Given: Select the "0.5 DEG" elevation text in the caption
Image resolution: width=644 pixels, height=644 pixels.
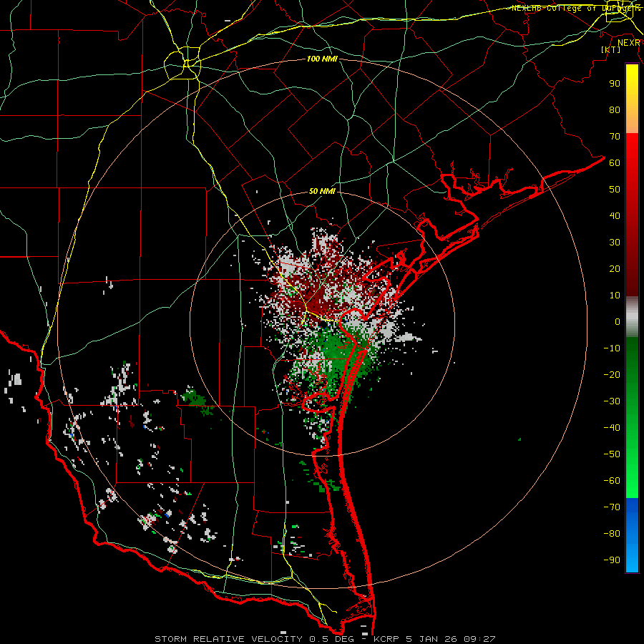Looking at the screenshot, I should [330, 639].
